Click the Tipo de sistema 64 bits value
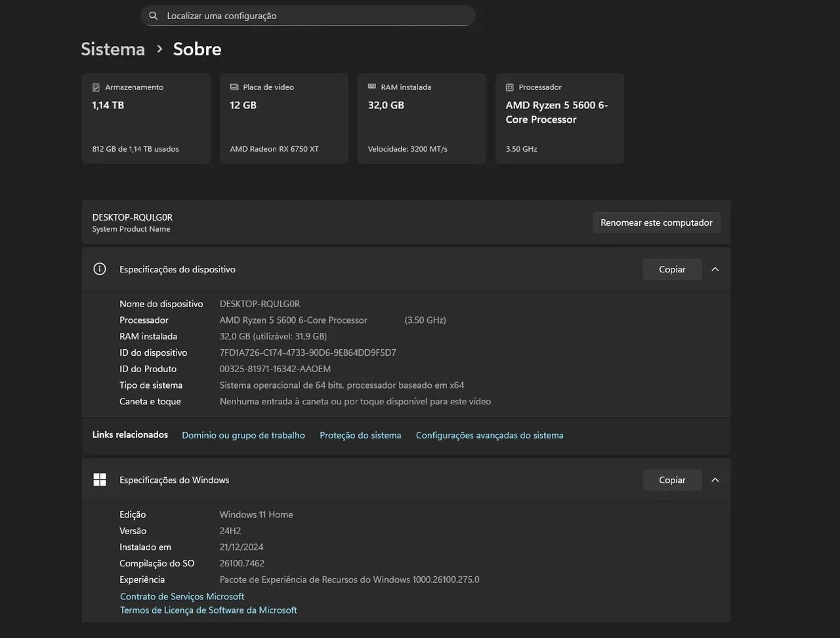This screenshot has height=638, width=840. [342, 385]
